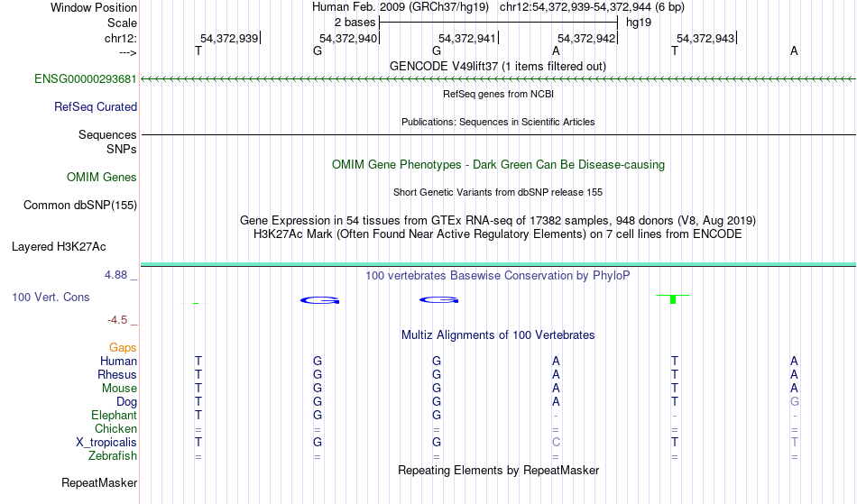Click the 54,372,942 ruler position
This screenshot has width=857, height=504.
pyautogui.click(x=587, y=39)
